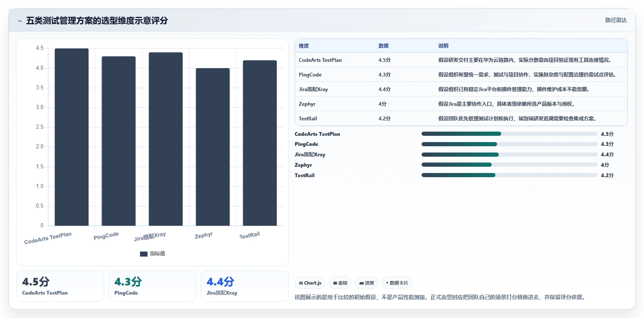Click the Jira搭配Xray progress bar
The height and width of the screenshot is (318, 644).
[510, 155]
